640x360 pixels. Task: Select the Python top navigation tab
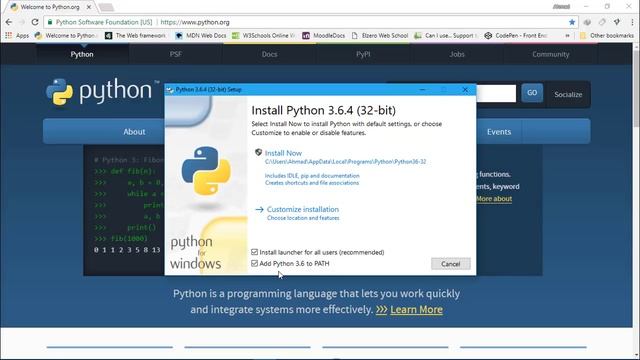82,54
